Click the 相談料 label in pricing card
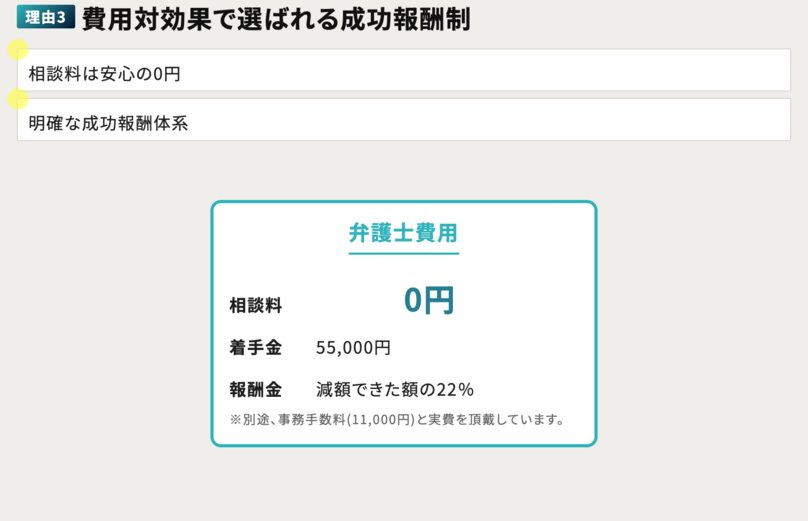 point(255,305)
